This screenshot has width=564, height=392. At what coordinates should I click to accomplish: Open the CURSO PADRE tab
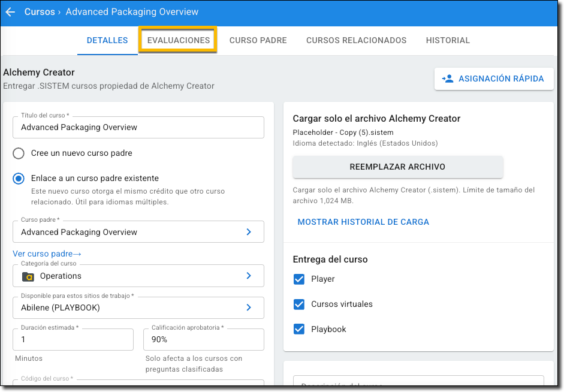click(258, 40)
